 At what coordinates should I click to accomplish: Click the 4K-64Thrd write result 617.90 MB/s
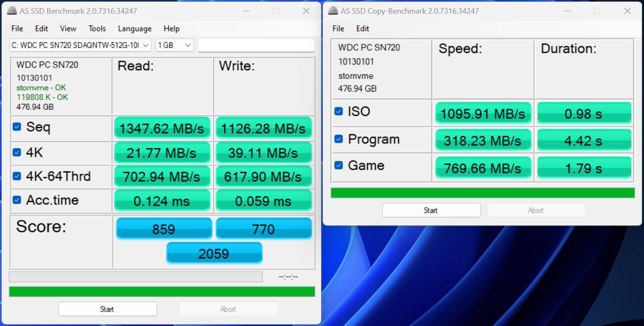pyautogui.click(x=264, y=177)
